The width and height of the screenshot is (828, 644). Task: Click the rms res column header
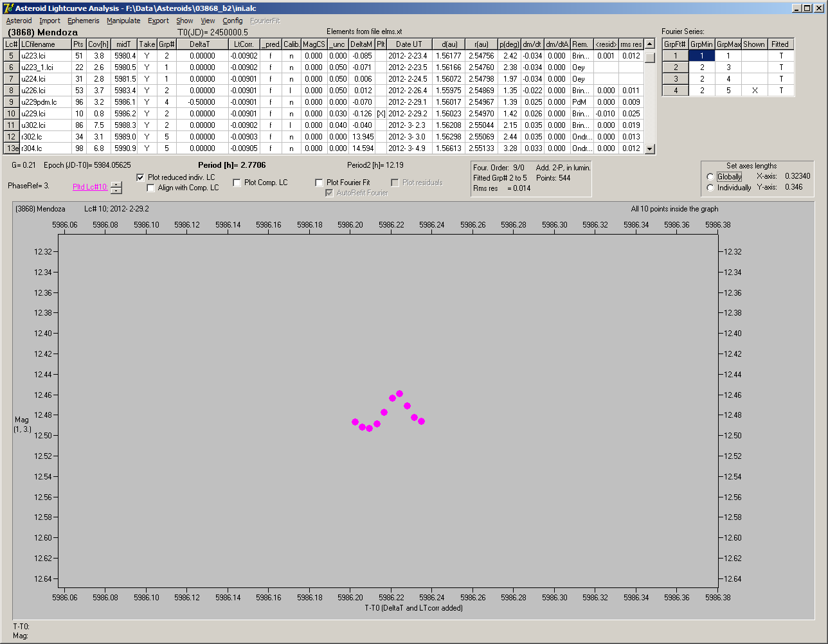point(631,44)
